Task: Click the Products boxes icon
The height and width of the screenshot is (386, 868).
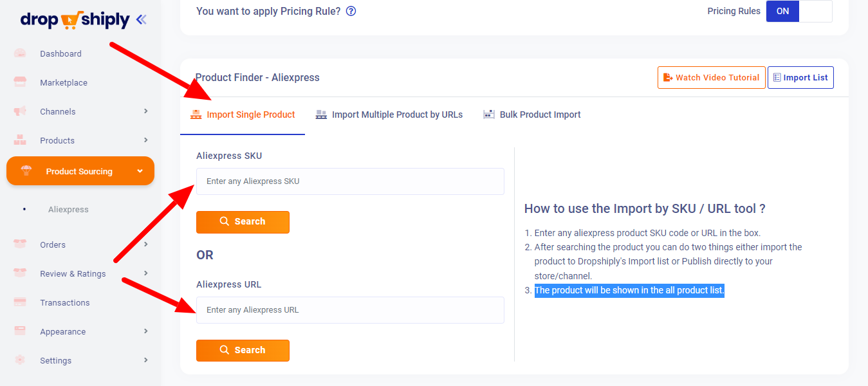Action: (x=20, y=140)
